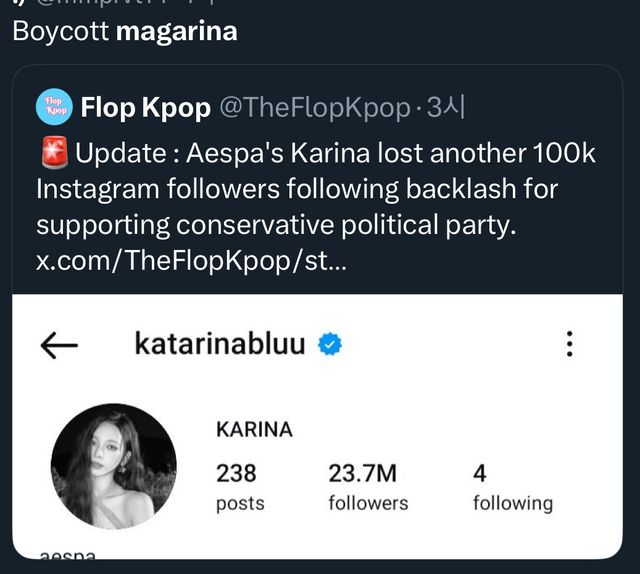Open the Flop Kpop display name
This screenshot has width=640, height=574.
(145, 107)
